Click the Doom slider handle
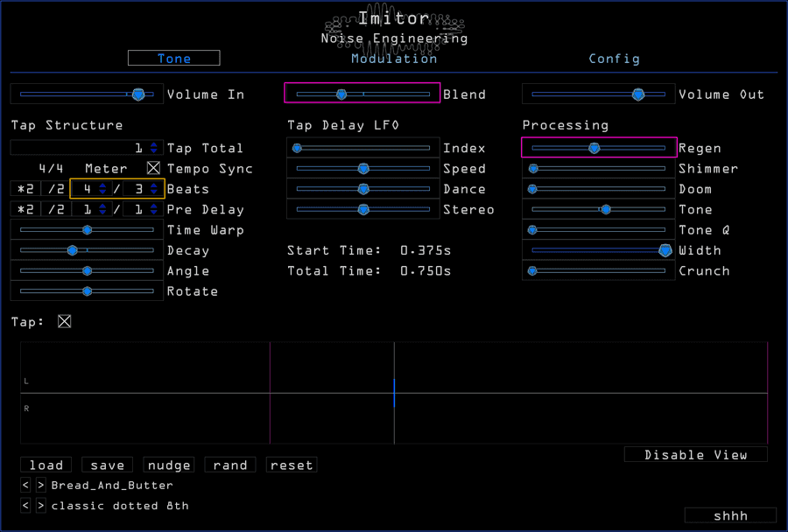 [532, 189]
